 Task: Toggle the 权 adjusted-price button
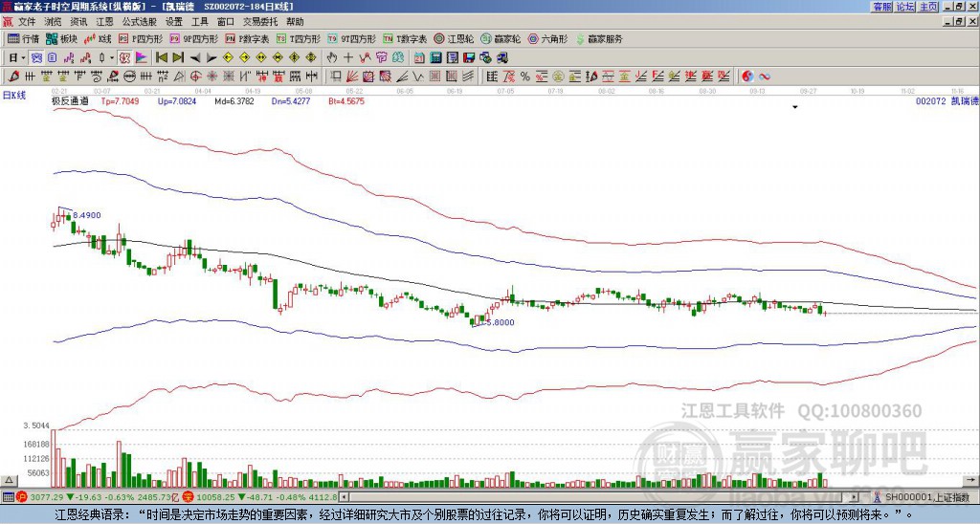(x=124, y=58)
